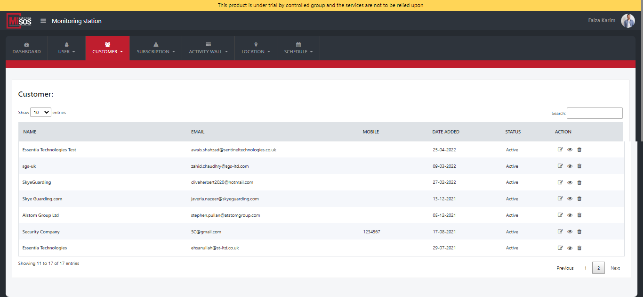View Security Company using the eye icon
Viewport: 644px width, 297px height.
[570, 231]
